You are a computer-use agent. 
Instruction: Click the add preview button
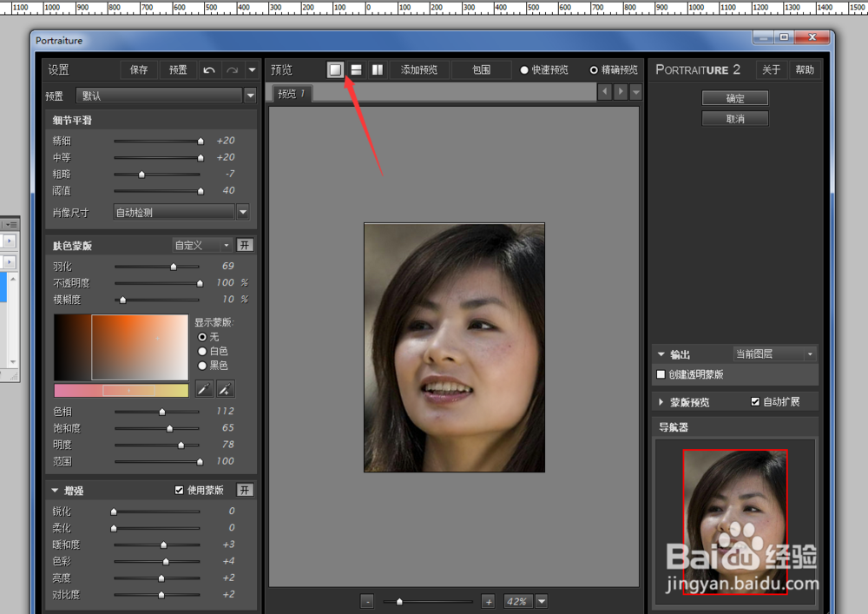pos(419,69)
